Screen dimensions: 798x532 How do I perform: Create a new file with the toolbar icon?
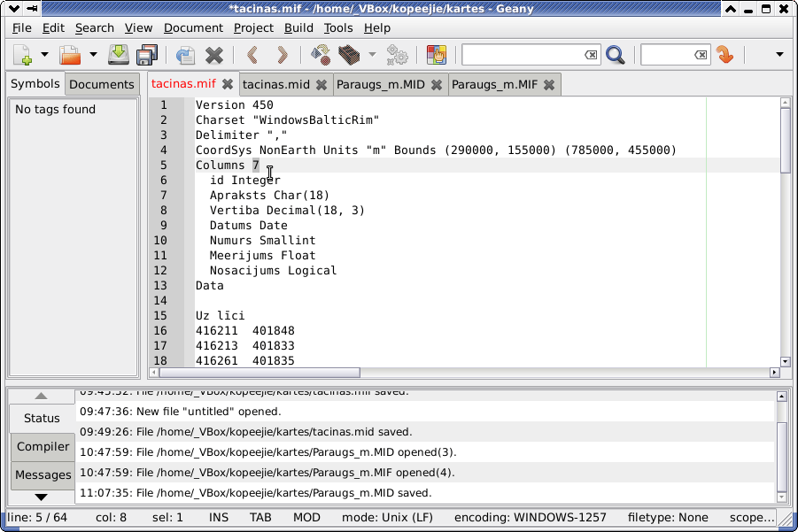point(22,54)
